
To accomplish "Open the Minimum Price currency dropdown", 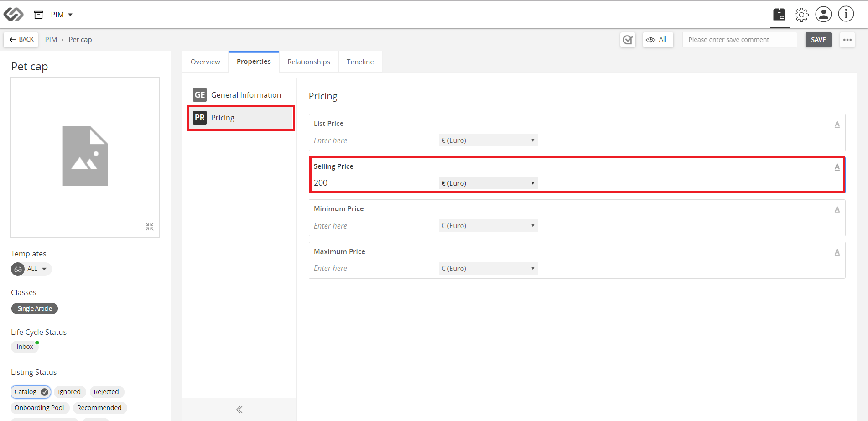I will click(489, 226).
